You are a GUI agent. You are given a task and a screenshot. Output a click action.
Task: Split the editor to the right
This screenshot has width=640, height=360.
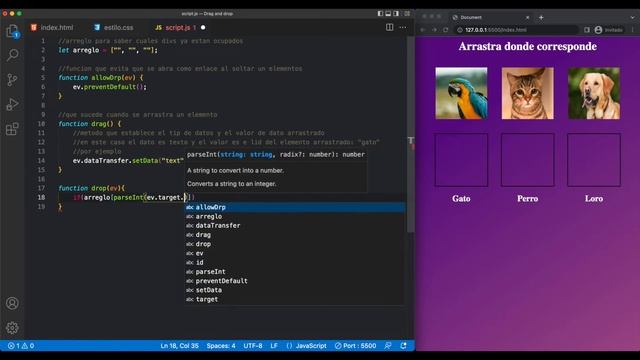pyautogui.click(x=390, y=27)
